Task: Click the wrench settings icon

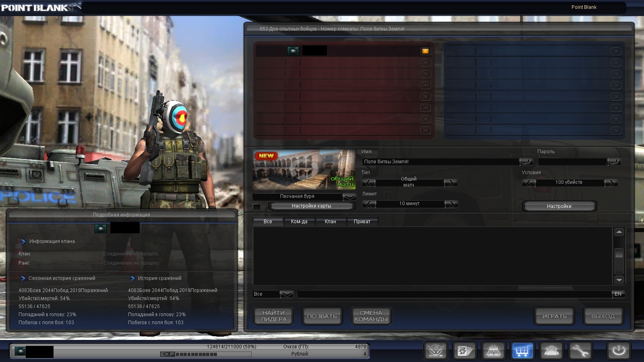Action: [580, 351]
